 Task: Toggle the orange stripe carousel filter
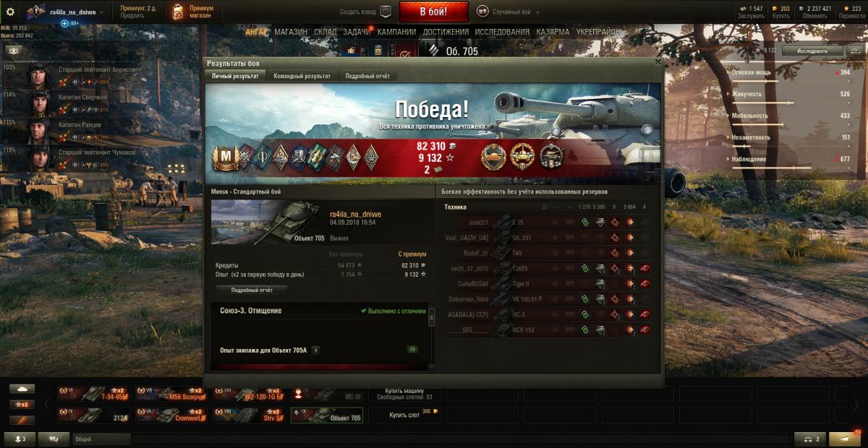(22, 419)
